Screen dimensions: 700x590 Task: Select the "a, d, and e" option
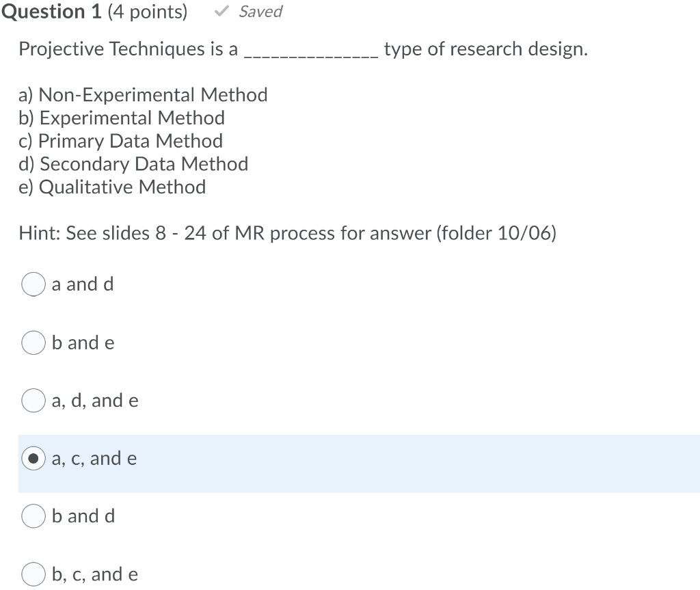(x=33, y=401)
